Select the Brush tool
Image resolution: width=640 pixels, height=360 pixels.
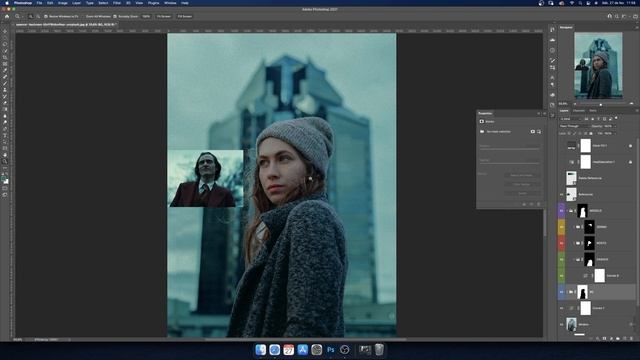click(x=5, y=83)
